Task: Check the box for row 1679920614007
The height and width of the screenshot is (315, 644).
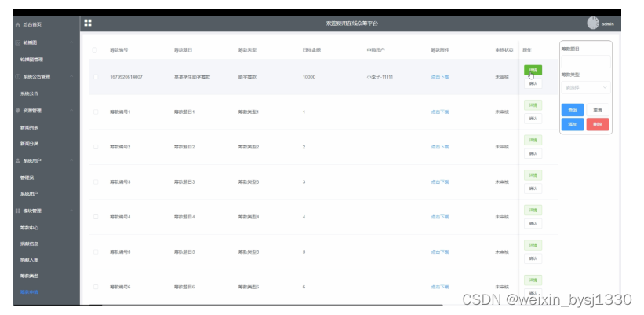Action: [96, 77]
